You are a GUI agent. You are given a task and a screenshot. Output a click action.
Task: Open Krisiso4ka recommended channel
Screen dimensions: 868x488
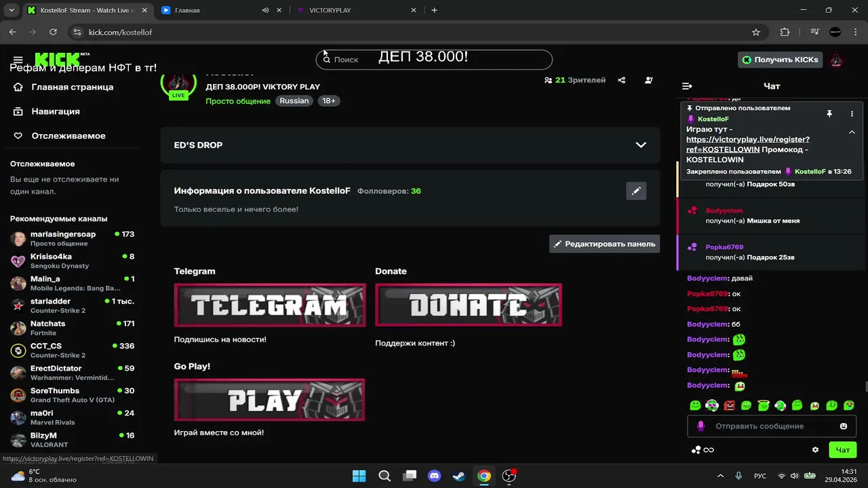(71, 261)
